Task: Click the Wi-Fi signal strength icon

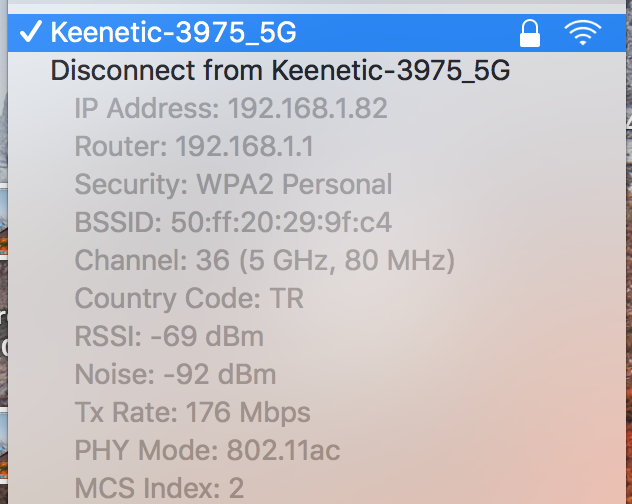Action: pos(582,32)
